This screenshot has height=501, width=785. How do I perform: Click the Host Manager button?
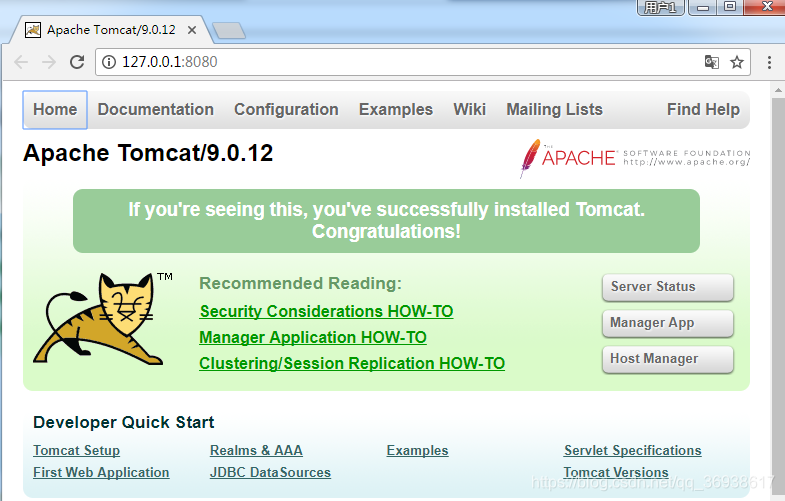click(668, 359)
